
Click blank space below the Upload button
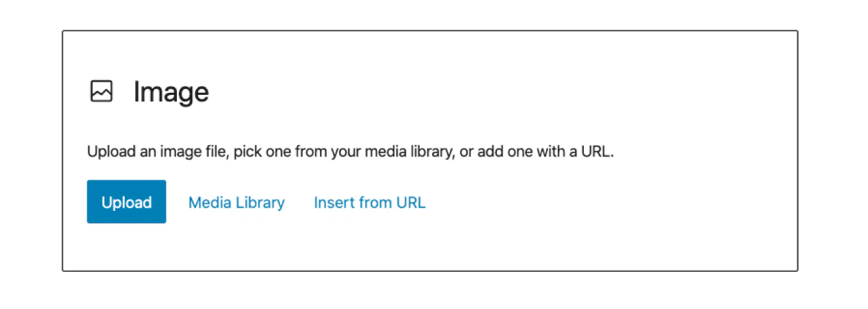[127, 247]
